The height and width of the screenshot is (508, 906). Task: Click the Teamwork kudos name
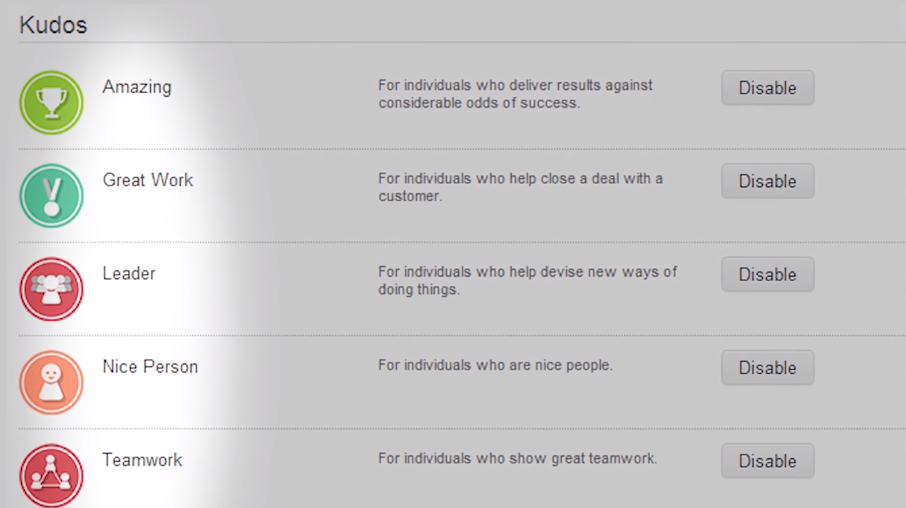[x=142, y=460]
